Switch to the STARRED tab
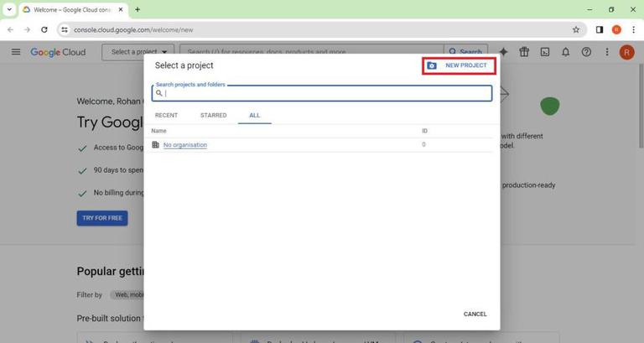This screenshot has width=644, height=343. pos(213,116)
